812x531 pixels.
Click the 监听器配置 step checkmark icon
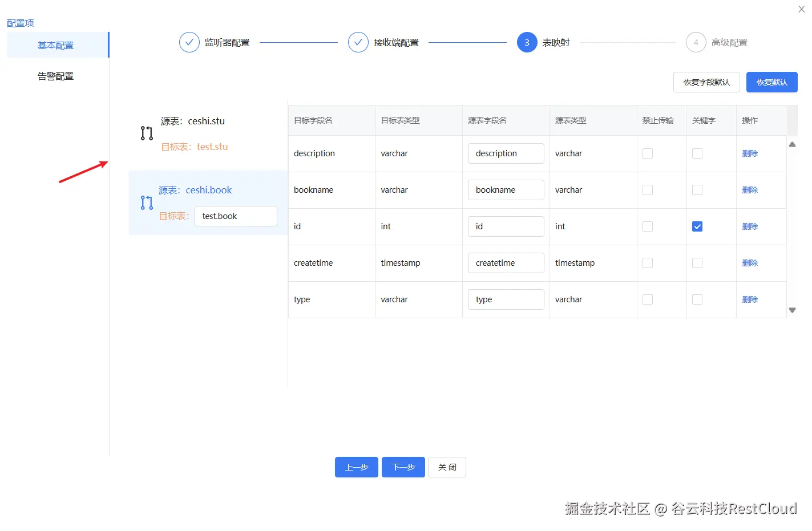[189, 42]
